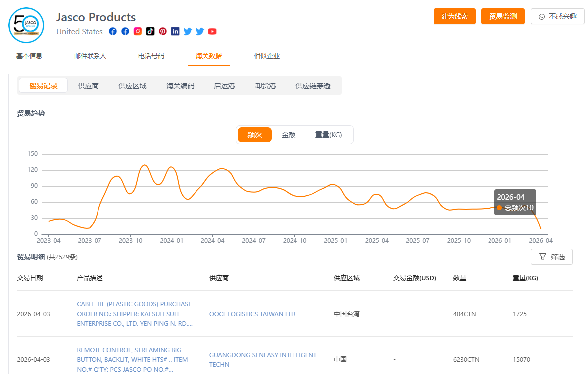Open the 启运港 sub-tab
The height and width of the screenshot is (374, 588).
pyautogui.click(x=224, y=86)
